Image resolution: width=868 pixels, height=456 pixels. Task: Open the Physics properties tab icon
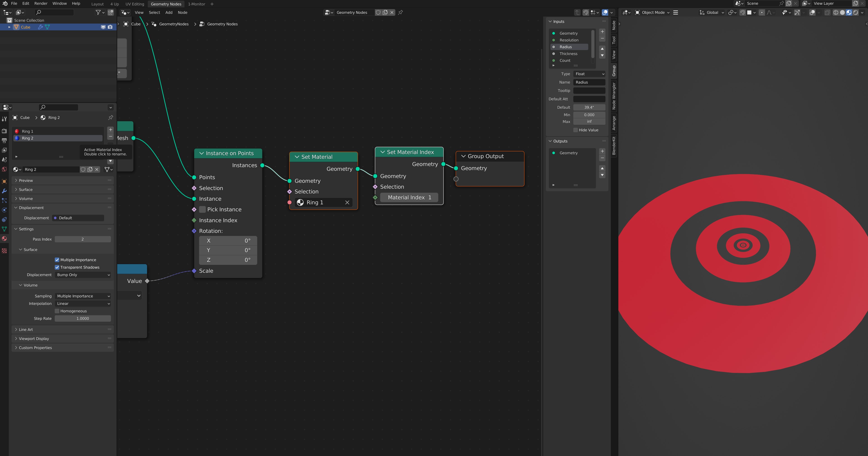[x=4, y=210]
